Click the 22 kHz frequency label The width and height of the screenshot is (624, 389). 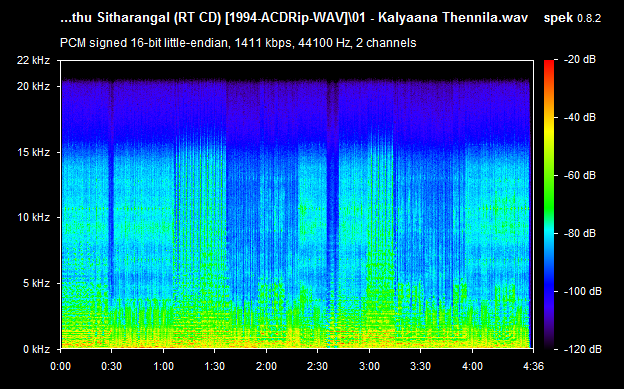click(33, 61)
